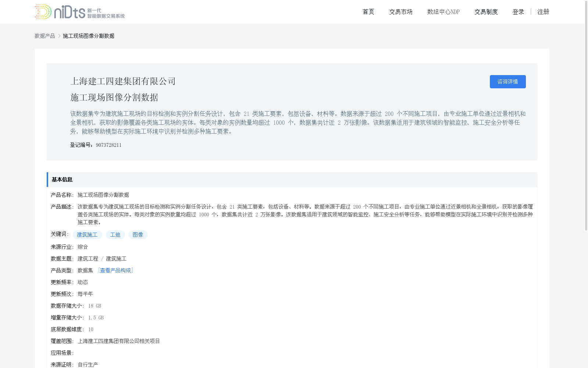The width and height of the screenshot is (588, 368).
Task: Click the 来源证明 value 自行生产
Action: [88, 365]
